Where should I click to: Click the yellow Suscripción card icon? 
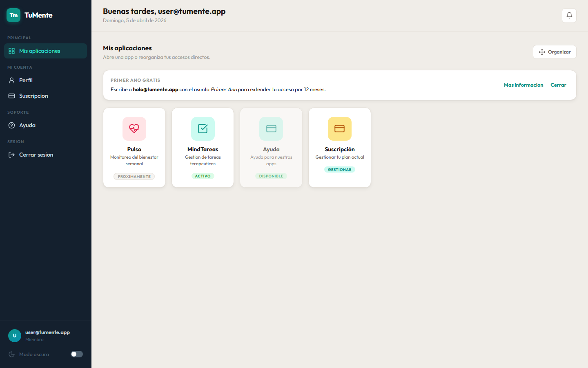point(340,129)
